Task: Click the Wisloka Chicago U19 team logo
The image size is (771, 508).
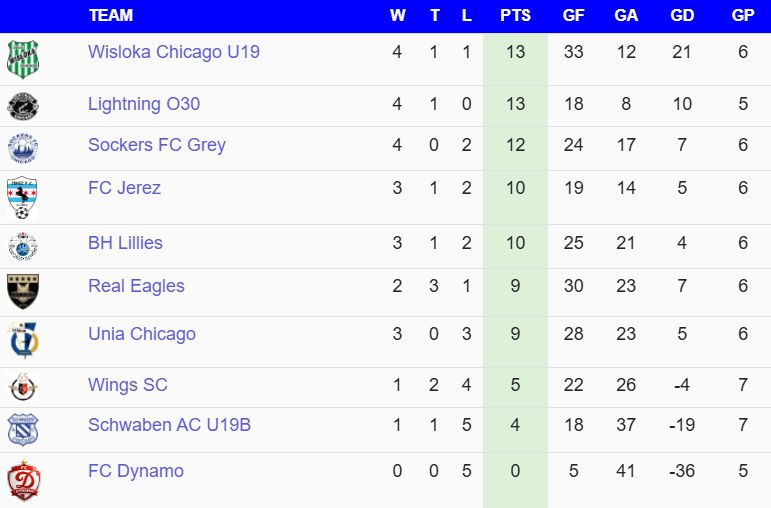Action: (x=22, y=59)
